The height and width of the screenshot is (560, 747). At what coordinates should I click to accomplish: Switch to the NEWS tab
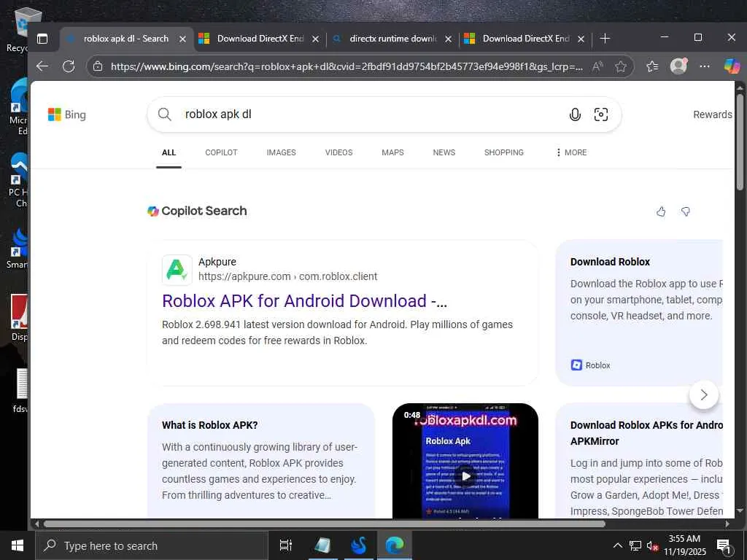(444, 152)
